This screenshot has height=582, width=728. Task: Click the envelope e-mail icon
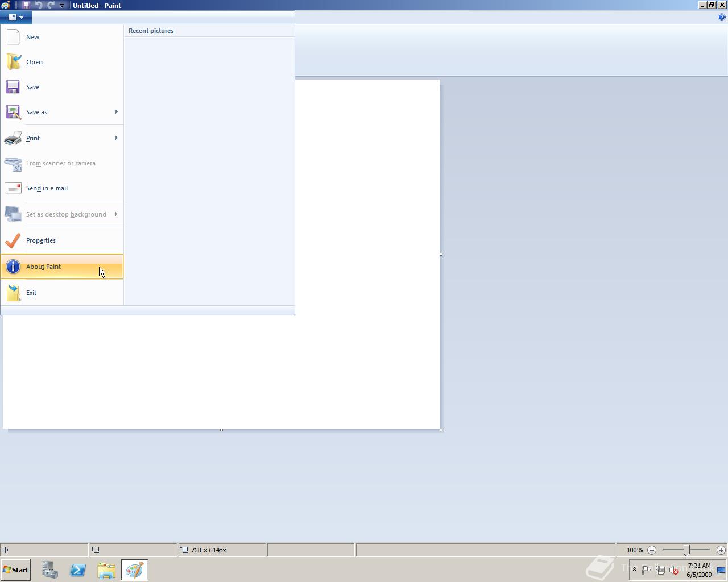(13, 188)
